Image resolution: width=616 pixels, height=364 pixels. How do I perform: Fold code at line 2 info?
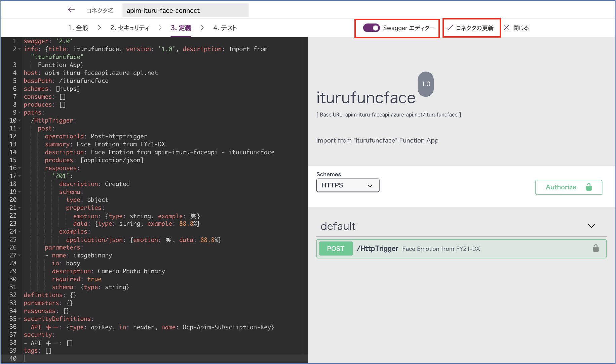20,49
